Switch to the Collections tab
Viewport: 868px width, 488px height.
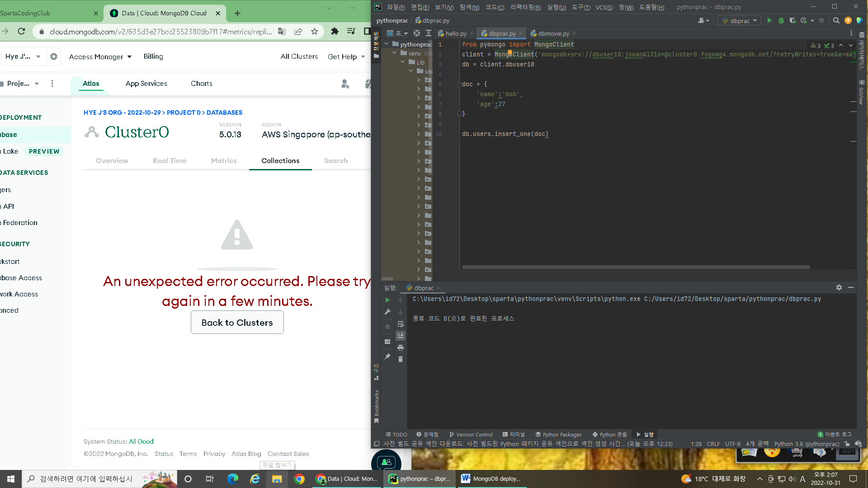tap(280, 160)
